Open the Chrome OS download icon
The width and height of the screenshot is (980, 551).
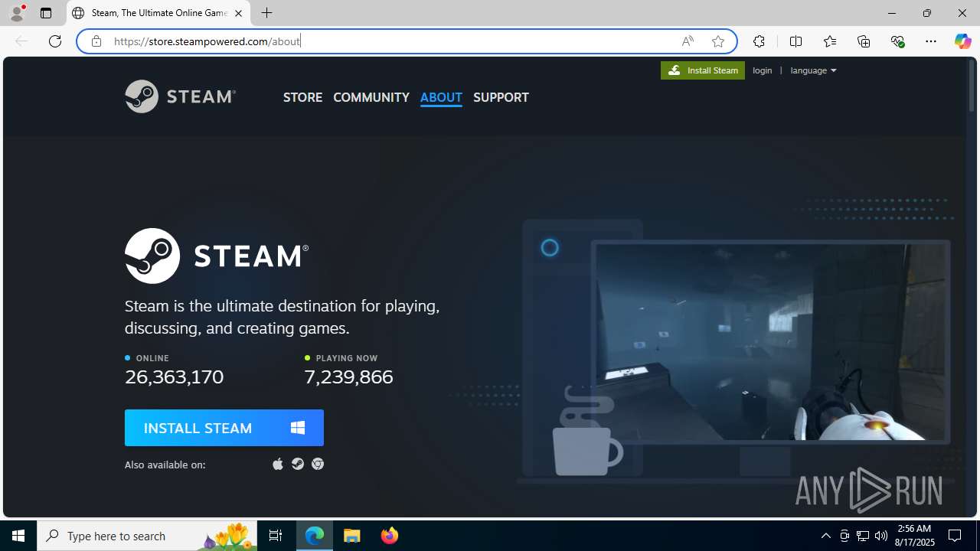pos(318,464)
